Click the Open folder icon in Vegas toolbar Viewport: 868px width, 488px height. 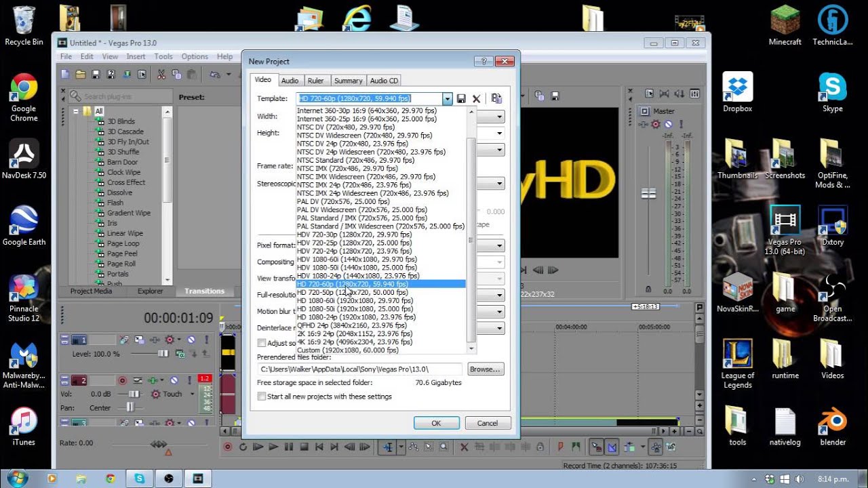[x=81, y=75]
